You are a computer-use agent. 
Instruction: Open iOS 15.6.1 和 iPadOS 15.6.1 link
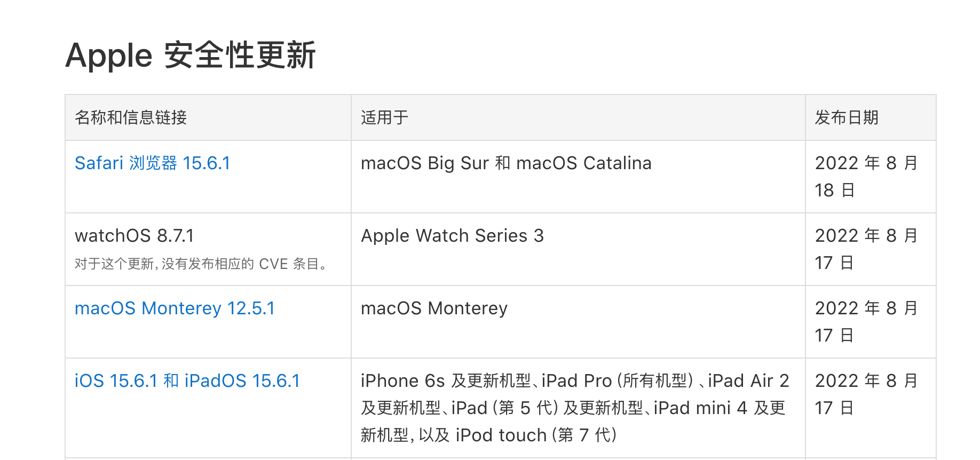click(x=187, y=381)
